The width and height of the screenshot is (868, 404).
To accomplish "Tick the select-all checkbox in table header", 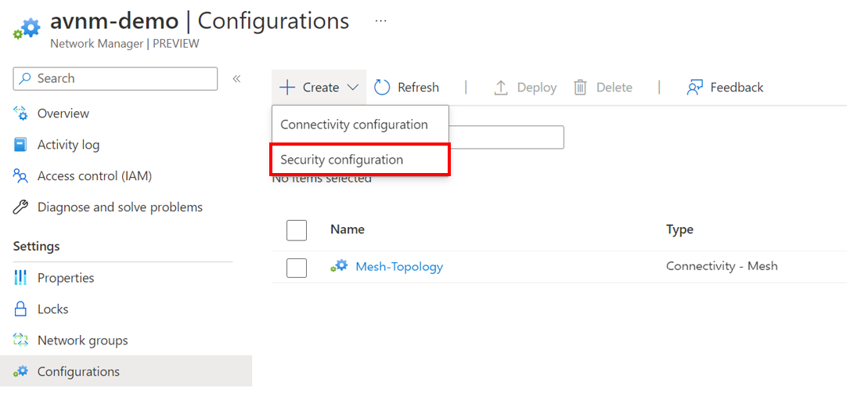I will point(297,230).
